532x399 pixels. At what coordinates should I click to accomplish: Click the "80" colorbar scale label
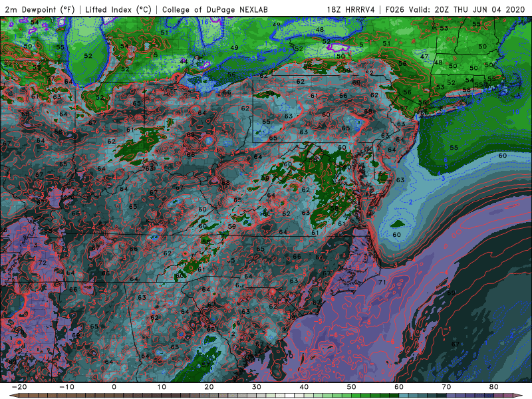click(x=494, y=387)
